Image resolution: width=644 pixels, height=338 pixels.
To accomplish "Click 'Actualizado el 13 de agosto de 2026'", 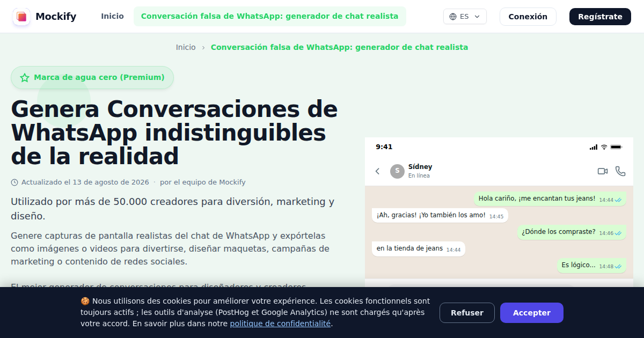I will (85, 182).
